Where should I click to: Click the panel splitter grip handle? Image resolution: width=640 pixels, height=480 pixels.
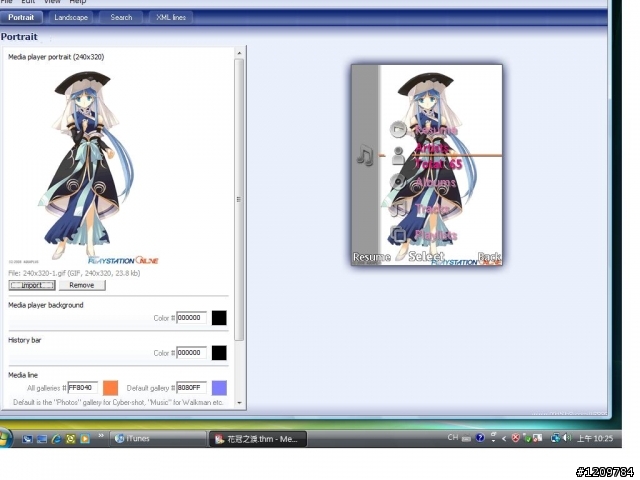click(x=238, y=200)
